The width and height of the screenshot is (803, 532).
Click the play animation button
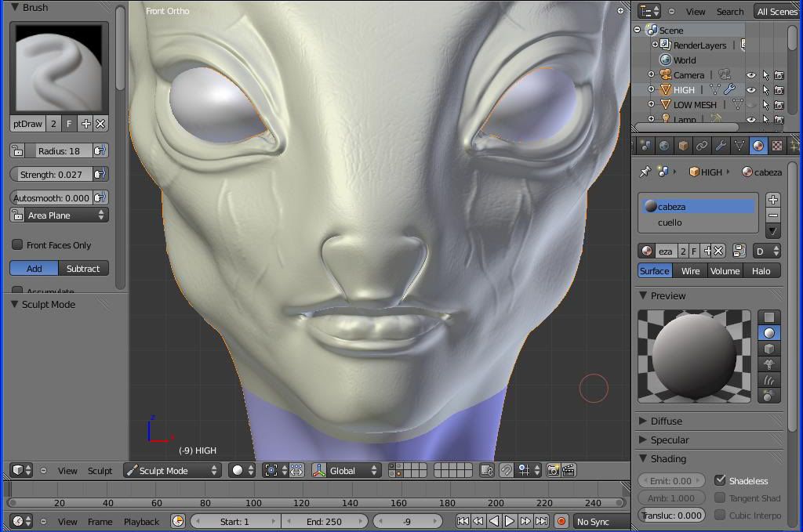click(x=510, y=521)
